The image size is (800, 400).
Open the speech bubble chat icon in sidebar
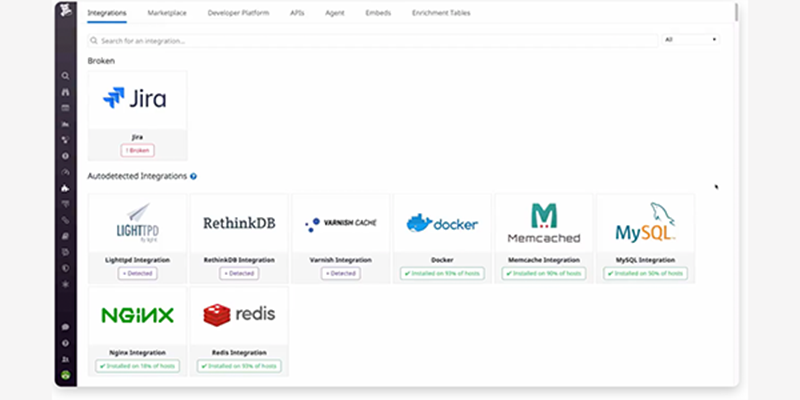tap(65, 327)
